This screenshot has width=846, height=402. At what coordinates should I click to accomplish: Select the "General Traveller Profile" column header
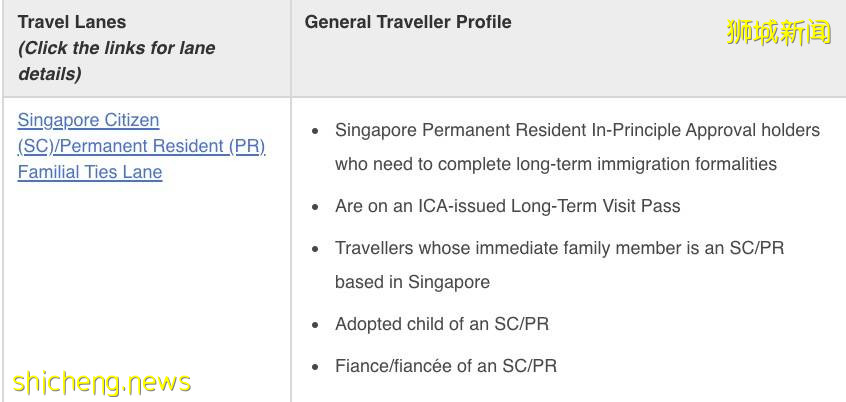[408, 22]
